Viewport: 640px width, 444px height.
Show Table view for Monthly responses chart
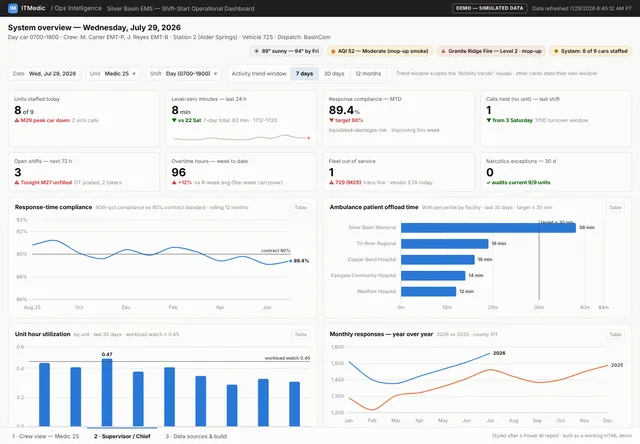615,334
